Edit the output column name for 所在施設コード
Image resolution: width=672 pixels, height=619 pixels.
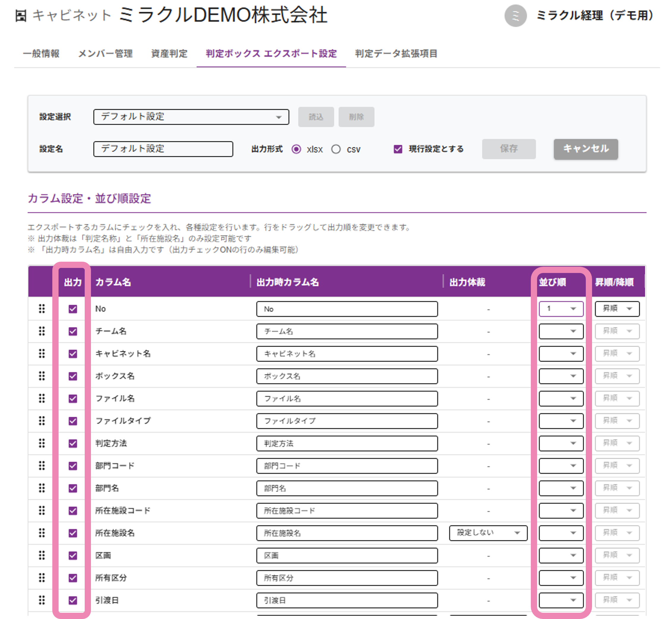(x=347, y=511)
